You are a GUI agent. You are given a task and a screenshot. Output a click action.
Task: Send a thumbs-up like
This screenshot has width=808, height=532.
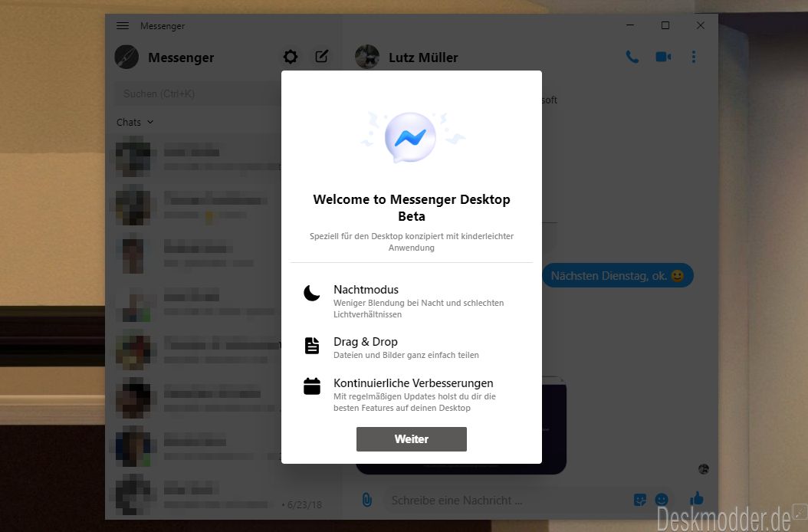[x=697, y=498]
